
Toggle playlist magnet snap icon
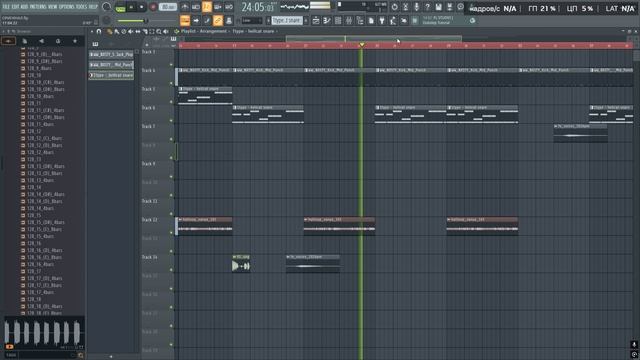(x=99, y=31)
